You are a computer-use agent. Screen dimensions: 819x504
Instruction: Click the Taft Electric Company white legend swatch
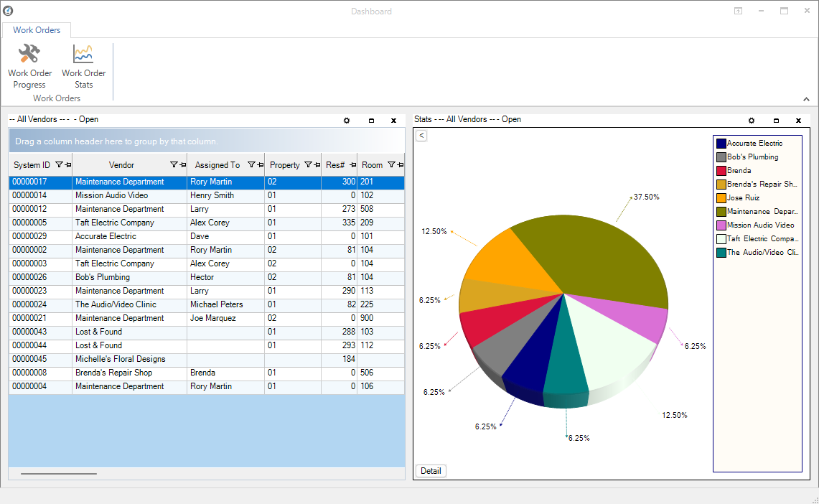tap(721, 238)
